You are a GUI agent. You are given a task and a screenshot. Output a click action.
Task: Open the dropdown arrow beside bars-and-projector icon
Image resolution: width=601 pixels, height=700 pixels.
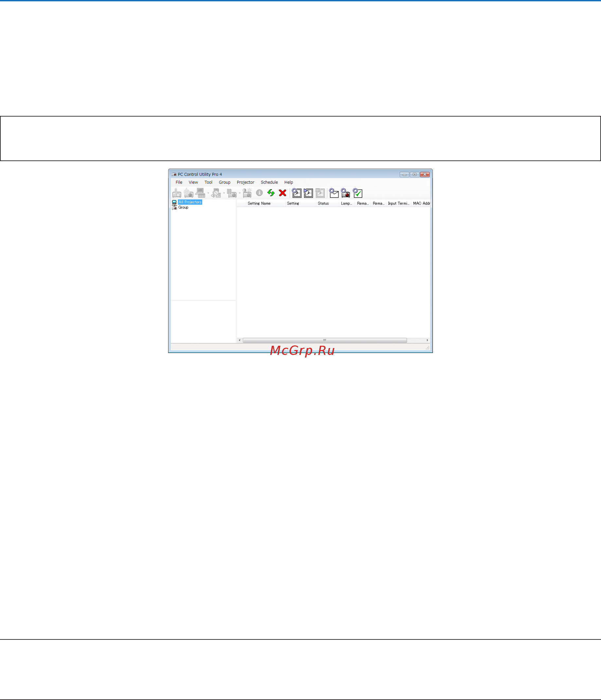click(240, 193)
